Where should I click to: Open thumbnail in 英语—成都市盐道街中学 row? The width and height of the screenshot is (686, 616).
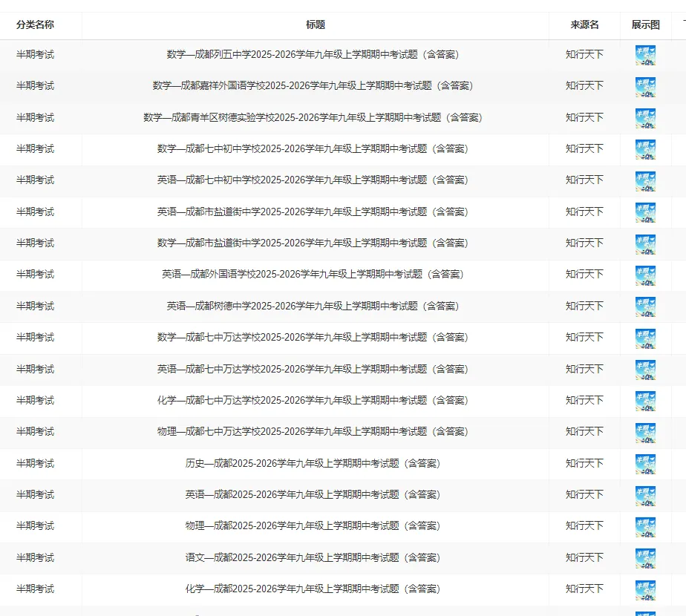point(645,212)
